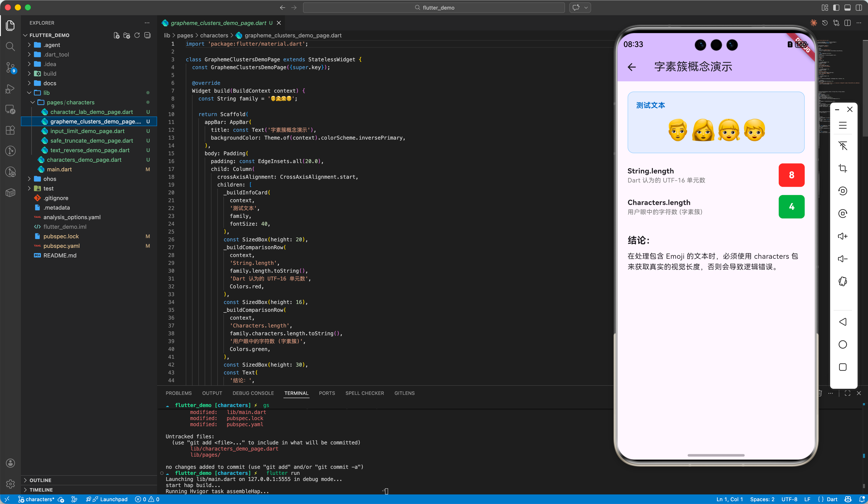Open the Search view in activity bar

click(x=10, y=47)
